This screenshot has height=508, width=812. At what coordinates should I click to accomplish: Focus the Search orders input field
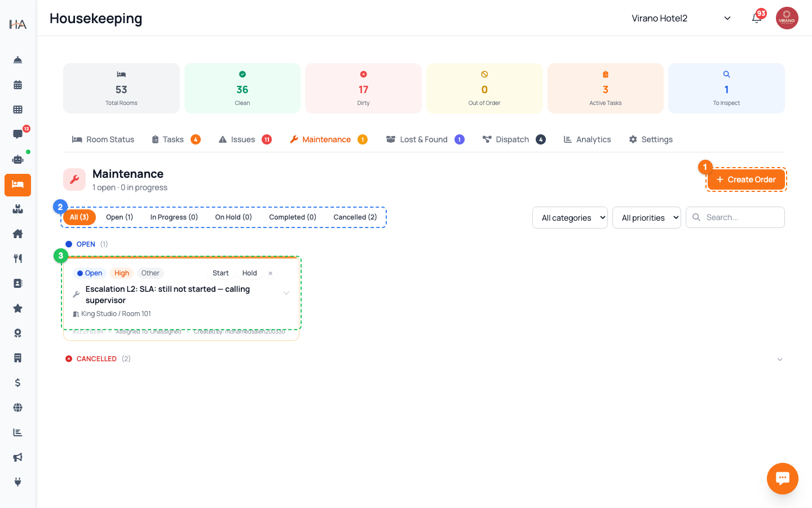tap(735, 217)
